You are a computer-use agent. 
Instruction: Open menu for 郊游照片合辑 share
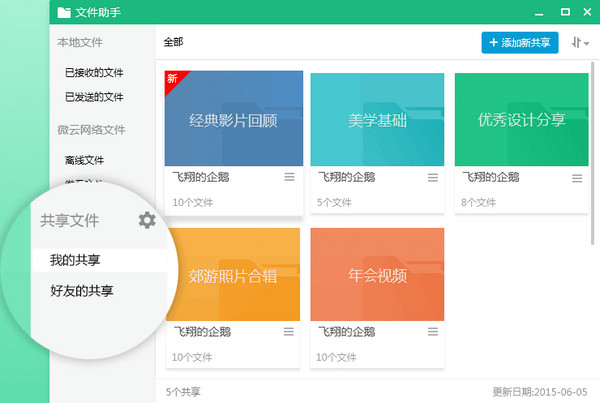coord(289,332)
